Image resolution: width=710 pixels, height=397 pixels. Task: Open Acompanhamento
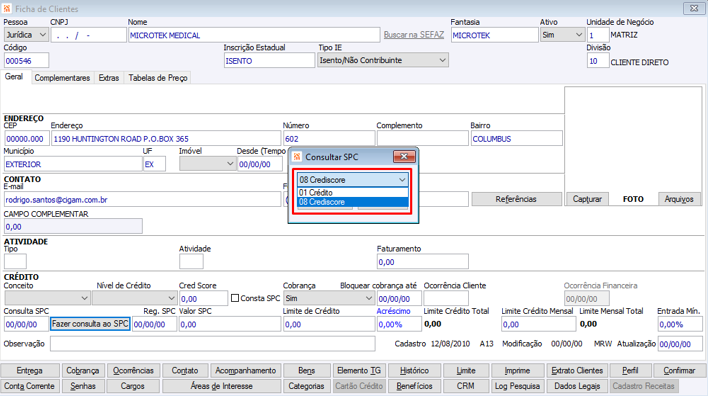point(245,371)
